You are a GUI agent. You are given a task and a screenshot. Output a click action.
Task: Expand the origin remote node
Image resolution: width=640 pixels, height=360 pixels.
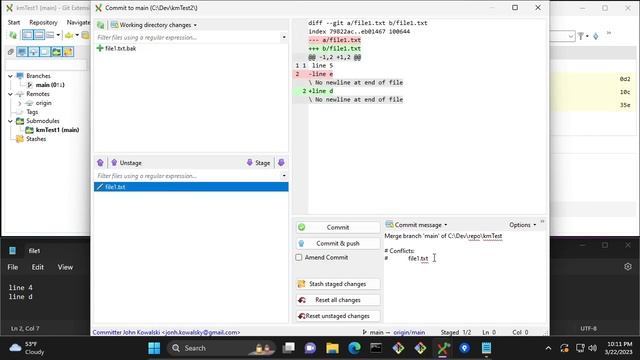19,103
